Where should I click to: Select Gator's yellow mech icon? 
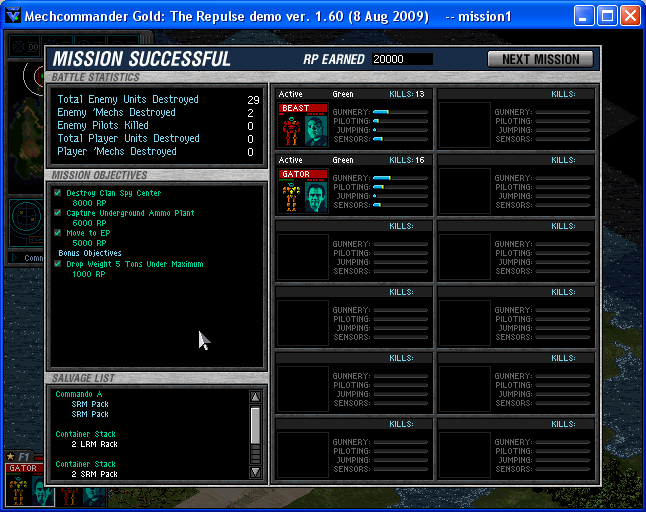pyautogui.click(x=291, y=197)
